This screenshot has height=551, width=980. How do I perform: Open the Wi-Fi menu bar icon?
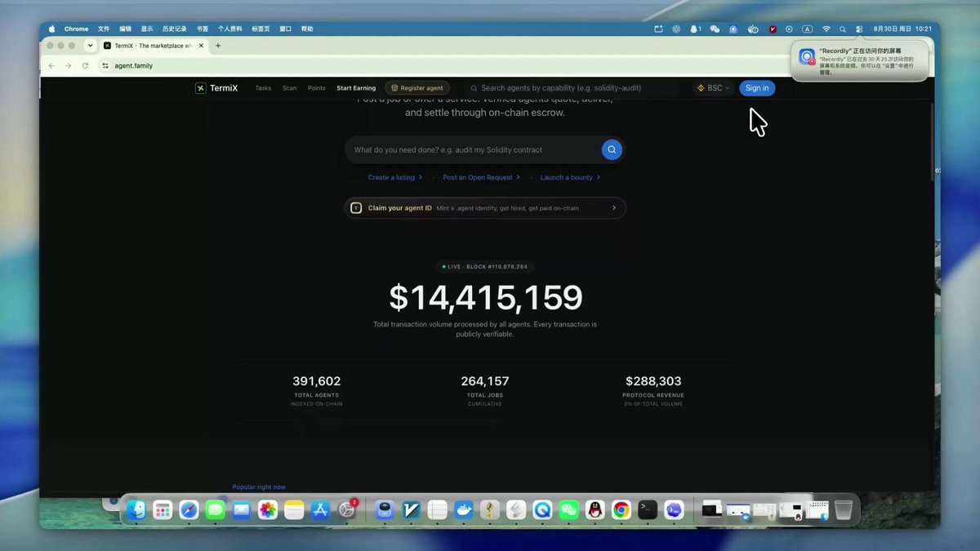(826, 29)
